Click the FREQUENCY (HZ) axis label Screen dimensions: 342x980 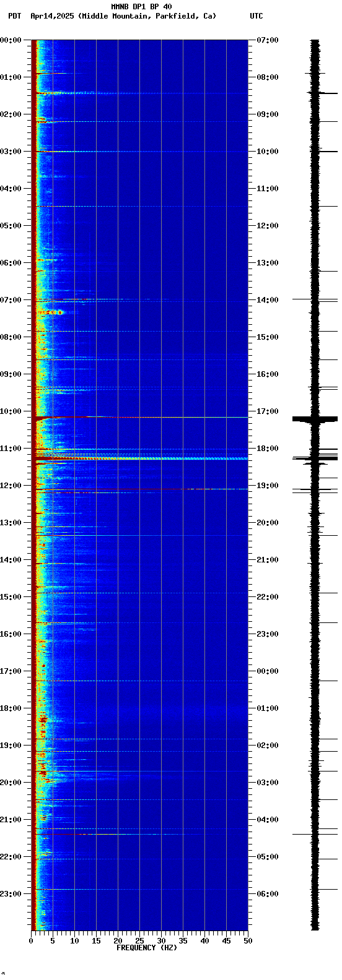(147, 948)
